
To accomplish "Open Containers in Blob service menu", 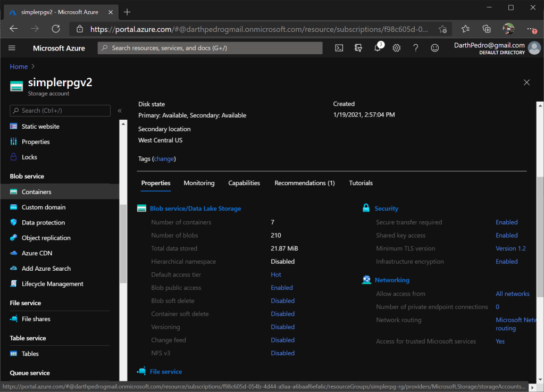I will click(37, 192).
